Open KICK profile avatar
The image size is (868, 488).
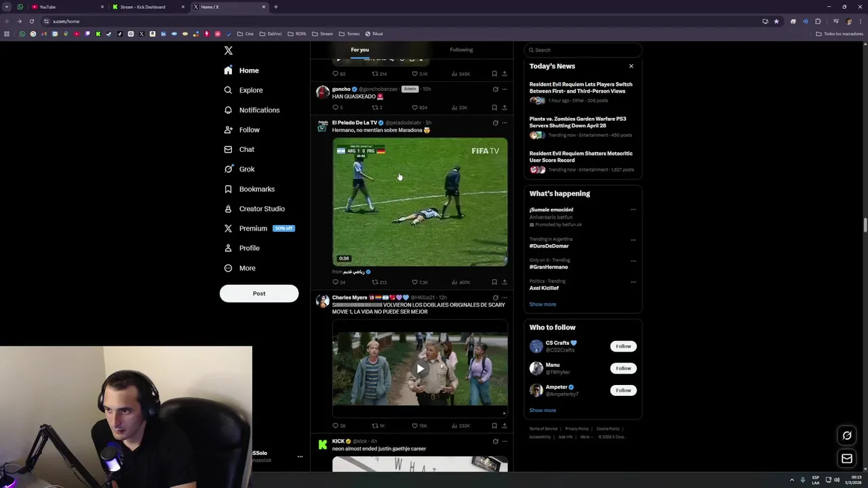[323, 445]
